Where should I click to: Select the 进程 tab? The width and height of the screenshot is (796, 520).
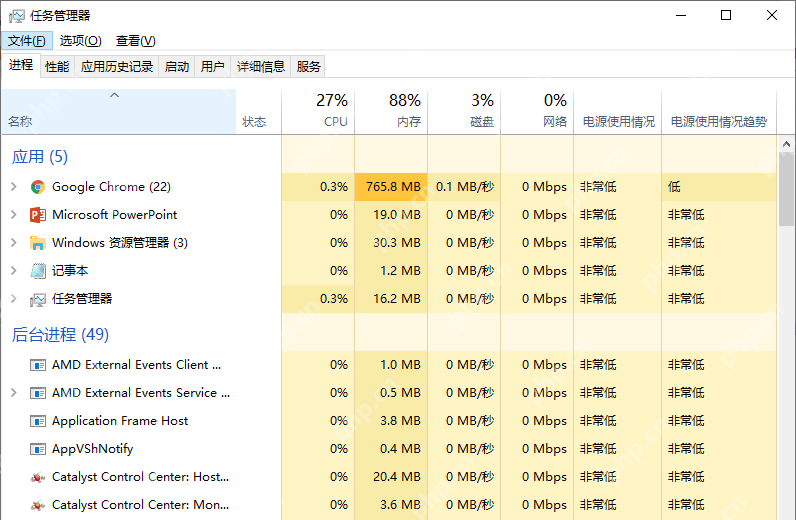(21, 65)
